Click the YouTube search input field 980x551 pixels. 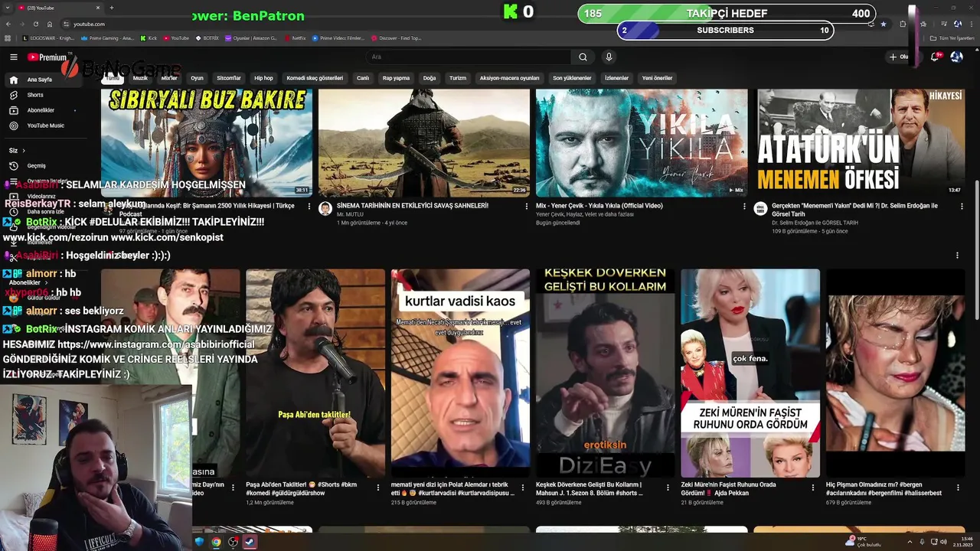(x=469, y=57)
